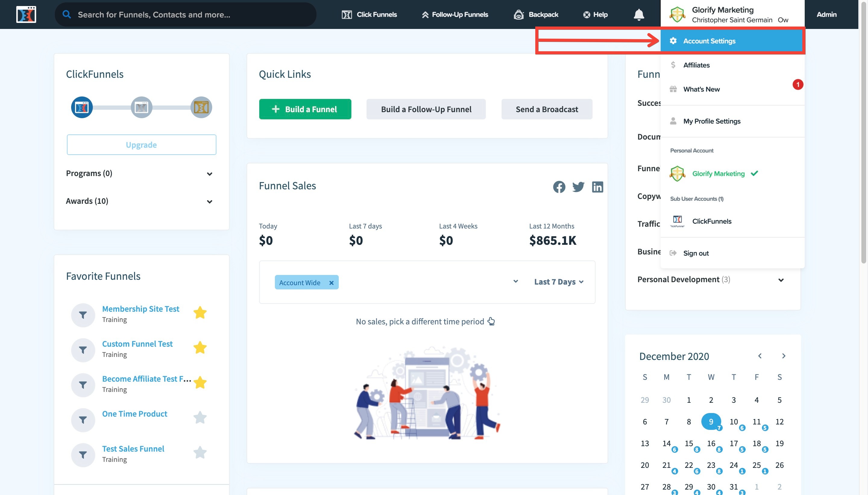The width and height of the screenshot is (868, 495).
Task: Click the Build a Funnel button
Action: (x=304, y=109)
